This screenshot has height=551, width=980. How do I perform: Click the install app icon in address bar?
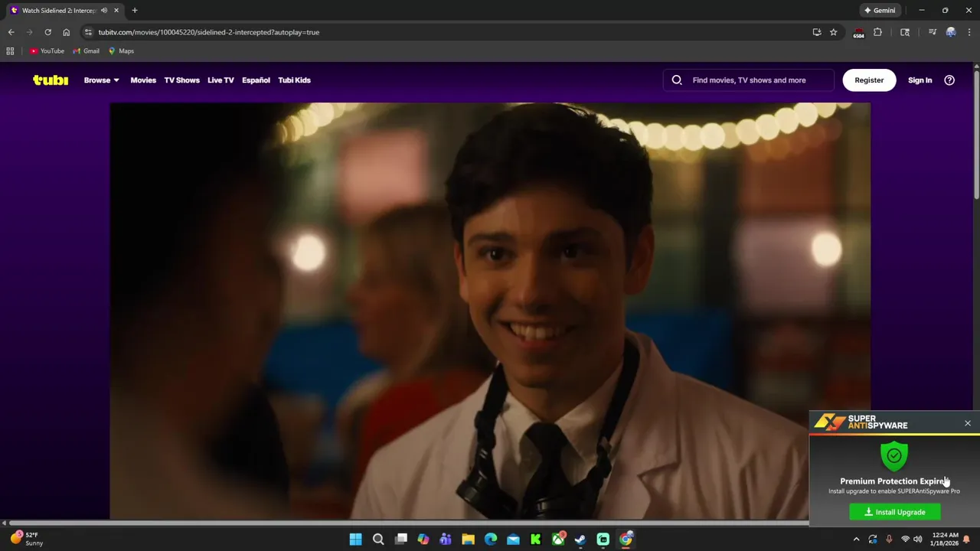(x=817, y=32)
